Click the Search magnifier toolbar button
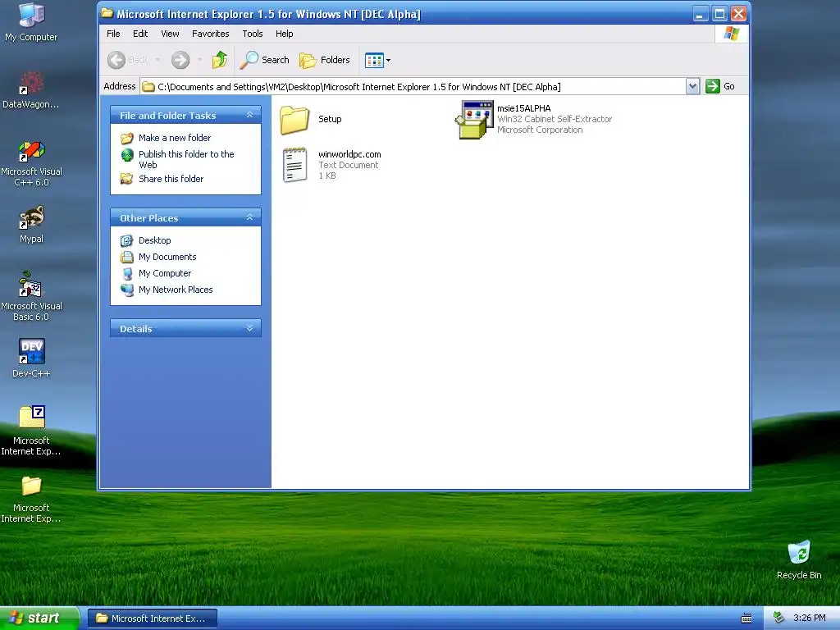 pos(264,60)
